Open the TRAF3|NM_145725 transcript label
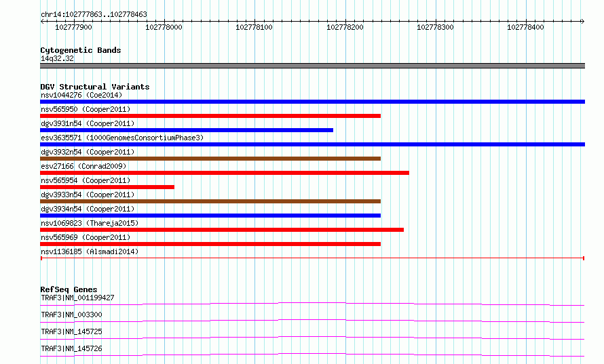This screenshot has width=604, height=364. 71,331
